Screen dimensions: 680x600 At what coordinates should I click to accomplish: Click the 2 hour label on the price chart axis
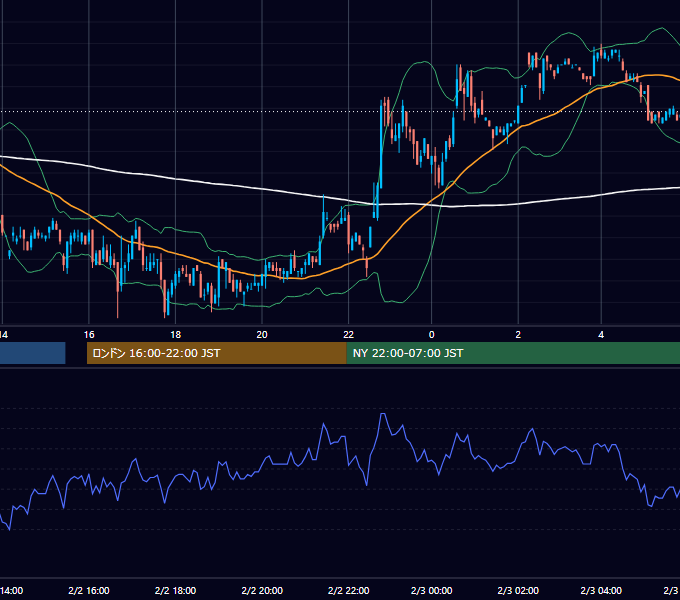pos(518,335)
